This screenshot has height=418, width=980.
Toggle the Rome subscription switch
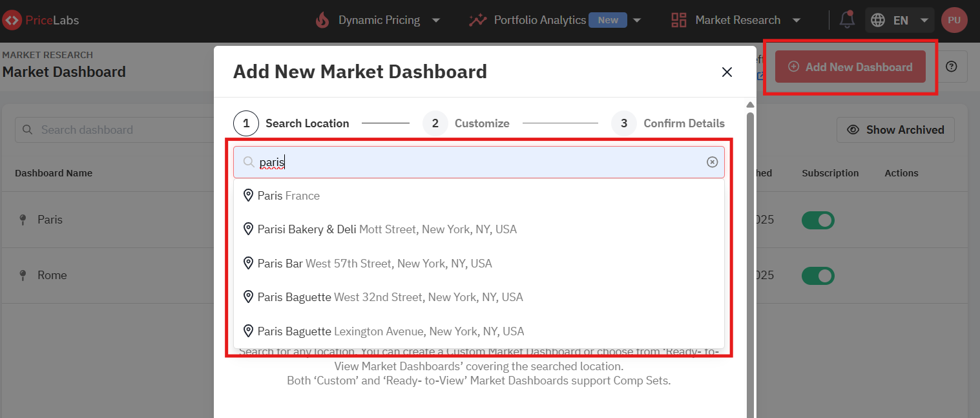(818, 276)
